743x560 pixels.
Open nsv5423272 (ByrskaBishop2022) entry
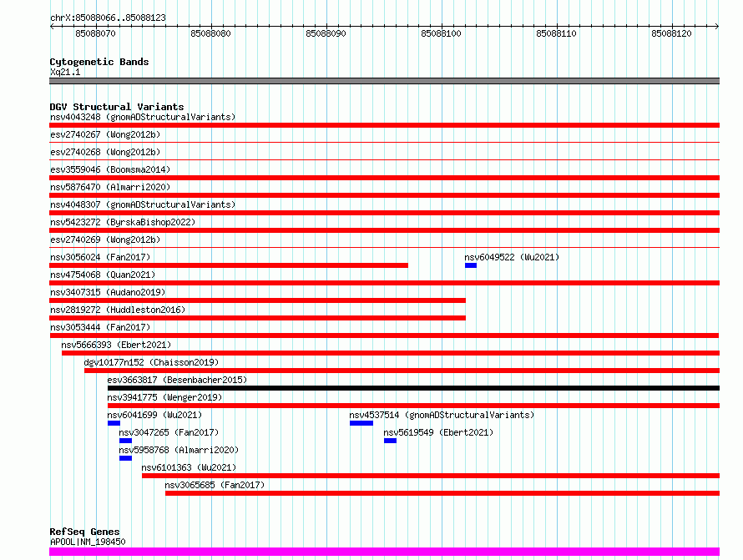tap(123, 222)
